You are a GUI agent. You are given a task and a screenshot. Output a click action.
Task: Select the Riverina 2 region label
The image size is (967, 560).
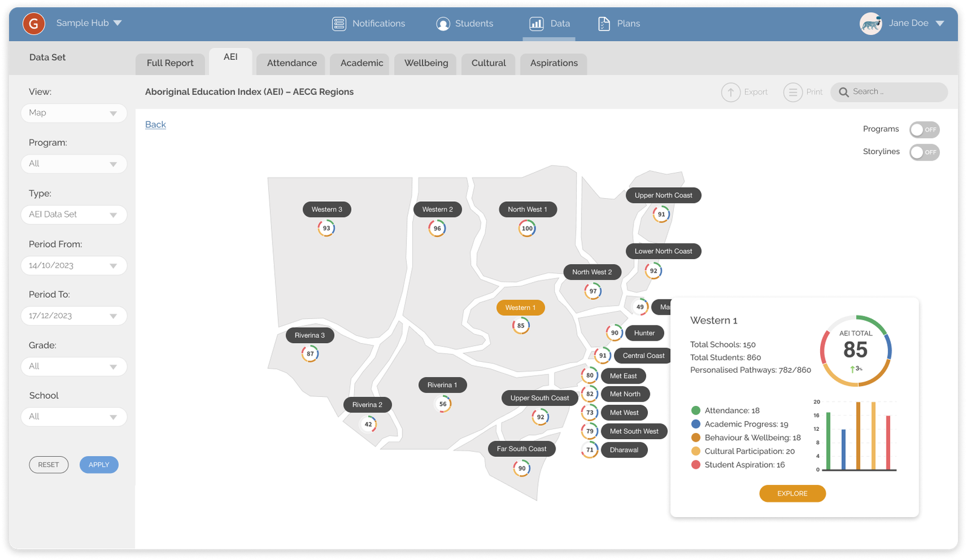[x=367, y=405]
